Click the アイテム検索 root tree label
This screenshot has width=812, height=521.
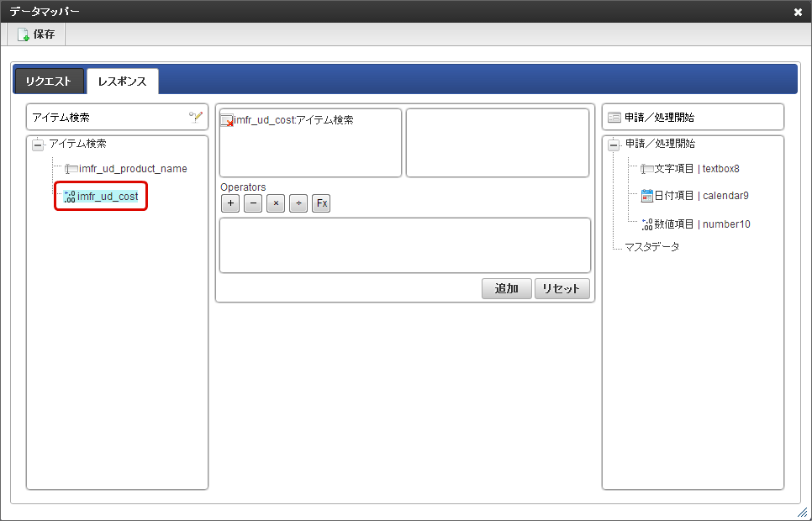77,144
